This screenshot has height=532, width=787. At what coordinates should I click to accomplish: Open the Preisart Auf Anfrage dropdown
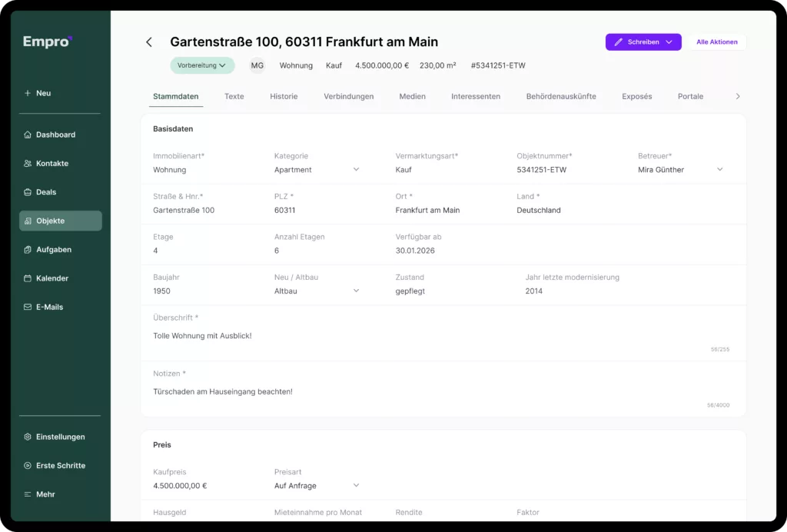[x=356, y=485]
